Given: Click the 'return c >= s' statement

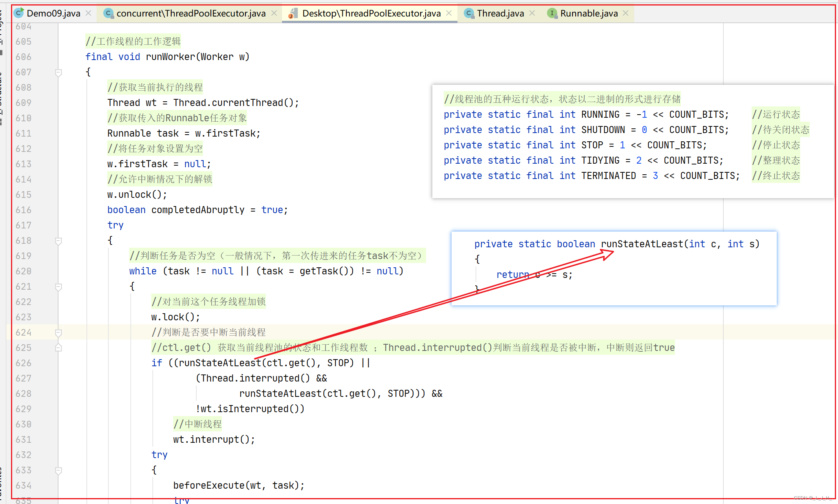Looking at the screenshot, I should [x=534, y=275].
